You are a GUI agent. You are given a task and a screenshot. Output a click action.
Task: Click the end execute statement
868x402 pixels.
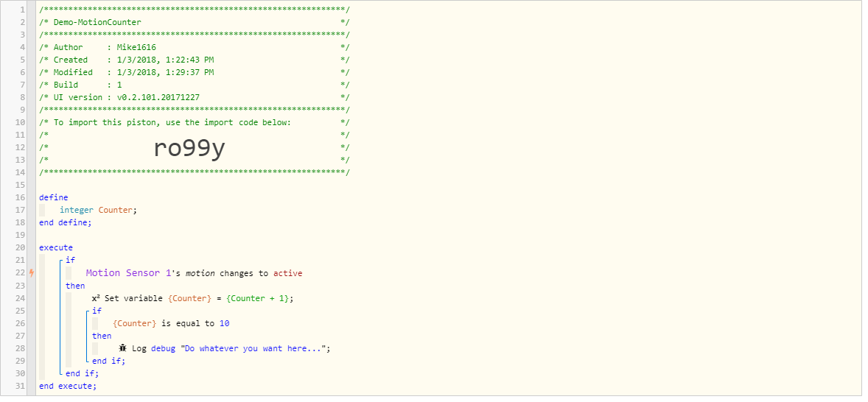pos(68,386)
